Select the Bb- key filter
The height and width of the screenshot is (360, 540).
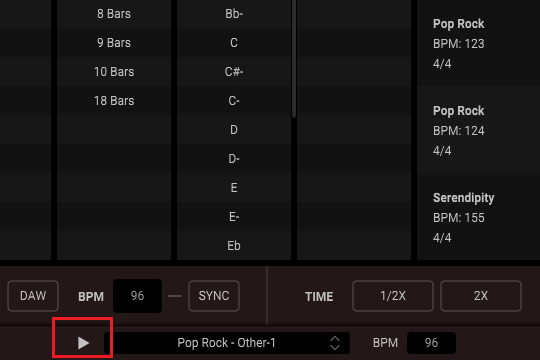click(234, 14)
